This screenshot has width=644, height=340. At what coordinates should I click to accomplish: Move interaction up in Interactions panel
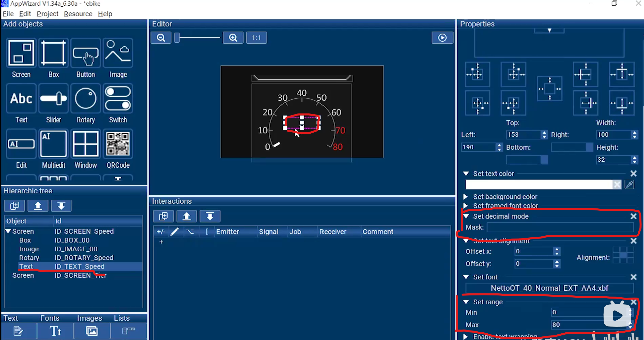pyautogui.click(x=187, y=216)
